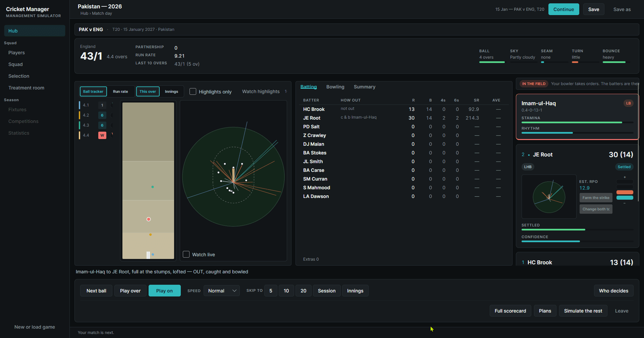This screenshot has height=338, width=644.
Task: Tick the Watch live checkbox
Action: [186, 254]
